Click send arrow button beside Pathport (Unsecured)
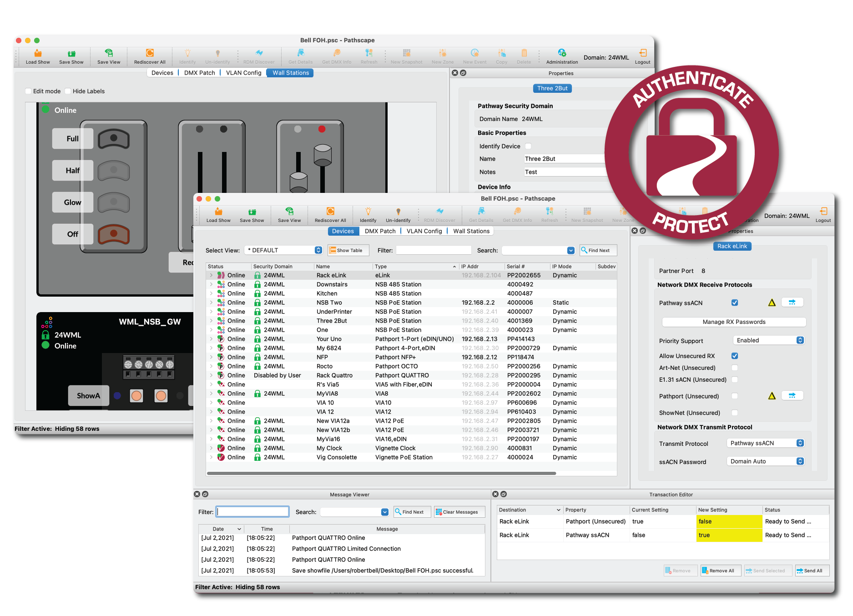Image resolution: width=853 pixels, height=616 pixels. point(792,395)
